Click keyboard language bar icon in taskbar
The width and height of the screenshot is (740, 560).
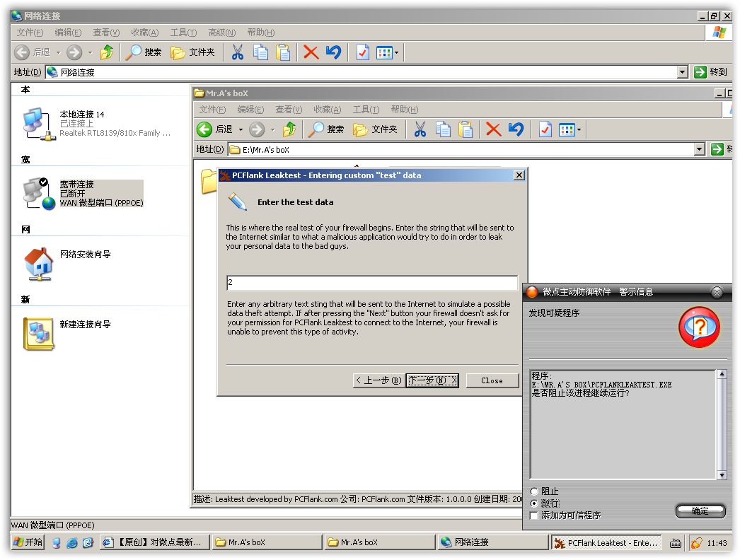(x=676, y=544)
